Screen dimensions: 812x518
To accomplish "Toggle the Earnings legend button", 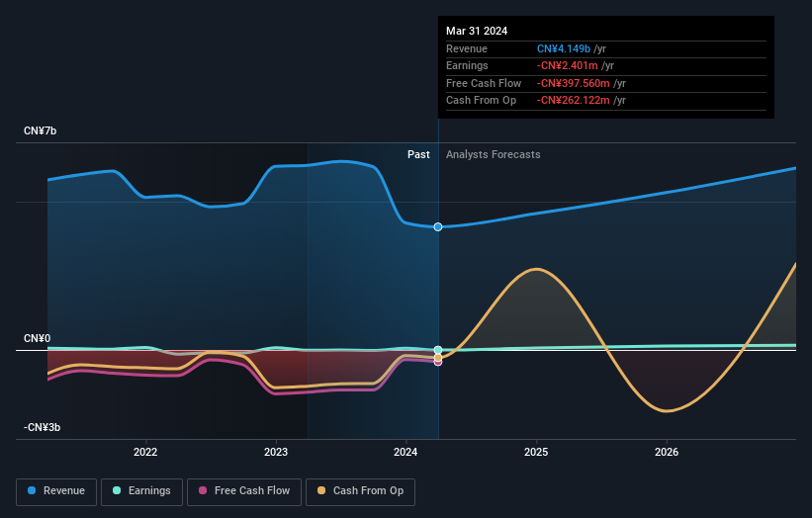I will 141,491.
